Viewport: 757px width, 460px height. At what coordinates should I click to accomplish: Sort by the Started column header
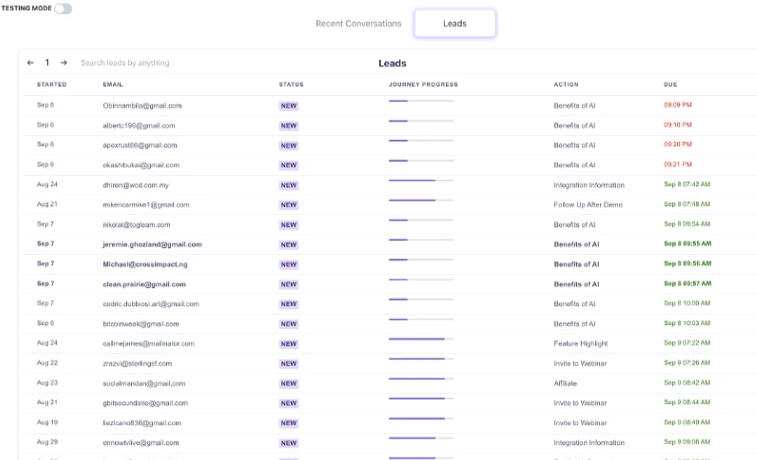click(52, 85)
